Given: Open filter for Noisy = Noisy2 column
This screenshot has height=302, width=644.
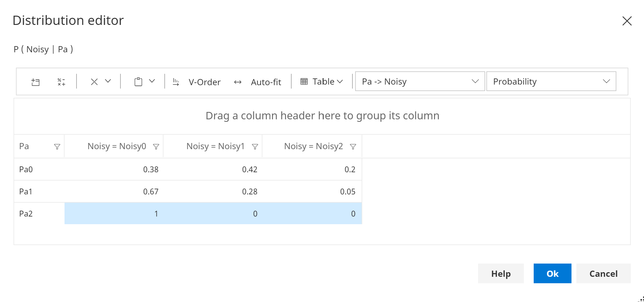Looking at the screenshot, I should (x=353, y=147).
